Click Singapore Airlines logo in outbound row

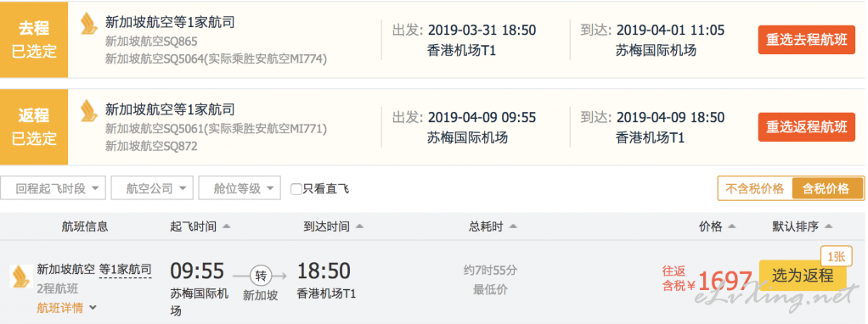(88, 24)
